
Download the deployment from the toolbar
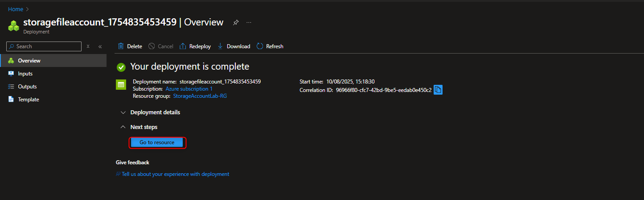click(x=234, y=46)
